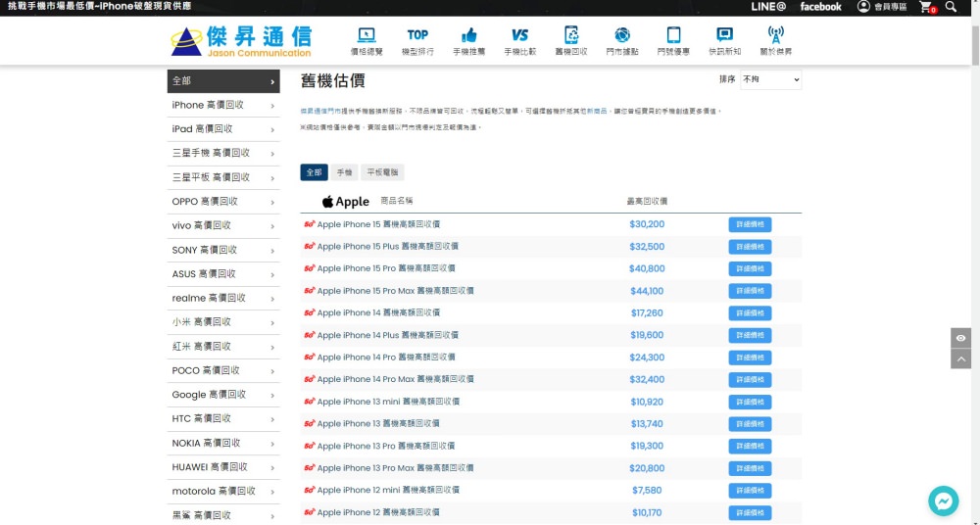The image size is (980, 525).
Task: Click detail price button for iPhone 14
Action: pos(750,313)
